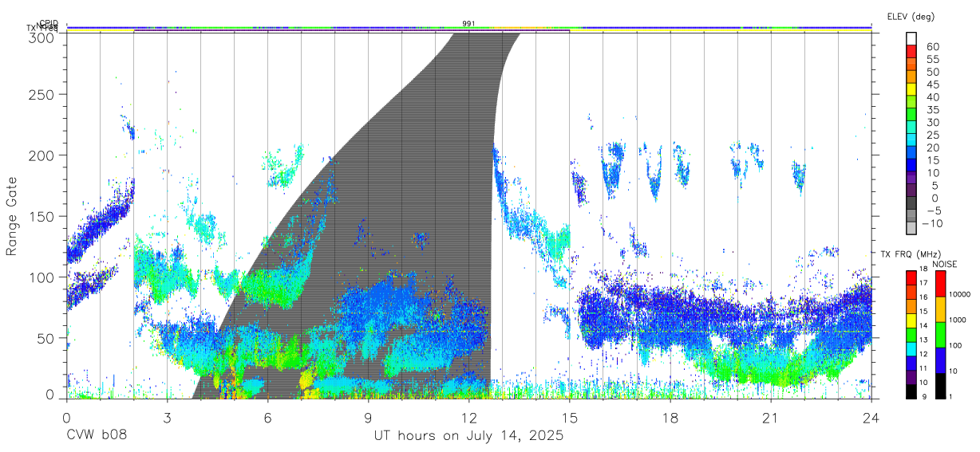Click the '60' label on ELEV colorbar
980x452 pixels.
[932, 47]
